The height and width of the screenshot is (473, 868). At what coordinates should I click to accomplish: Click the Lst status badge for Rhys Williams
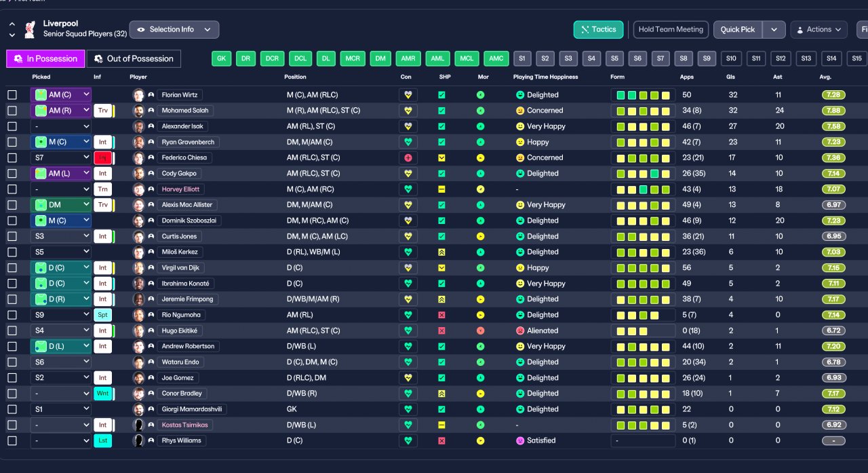click(x=102, y=440)
